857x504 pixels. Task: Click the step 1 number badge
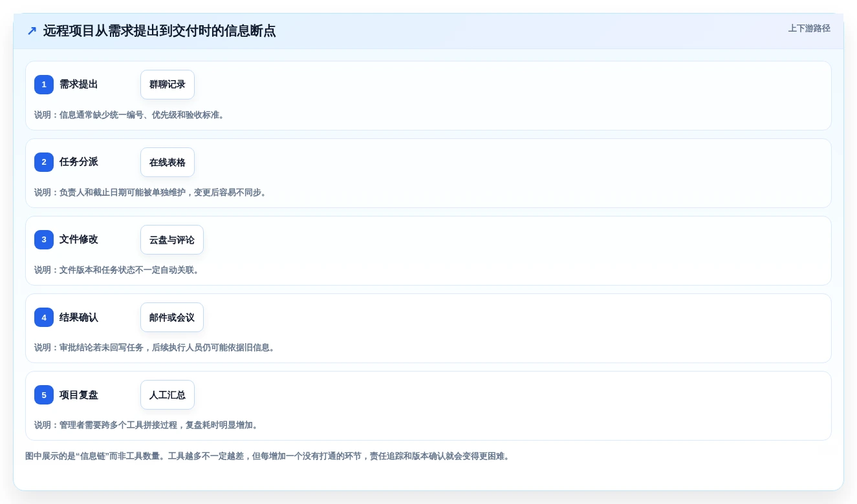[44, 85]
